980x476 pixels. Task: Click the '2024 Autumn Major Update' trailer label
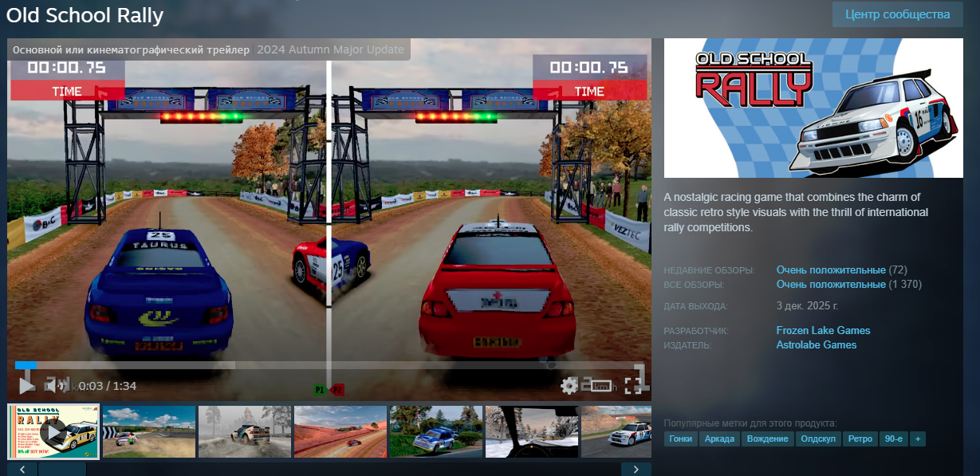[x=330, y=49]
